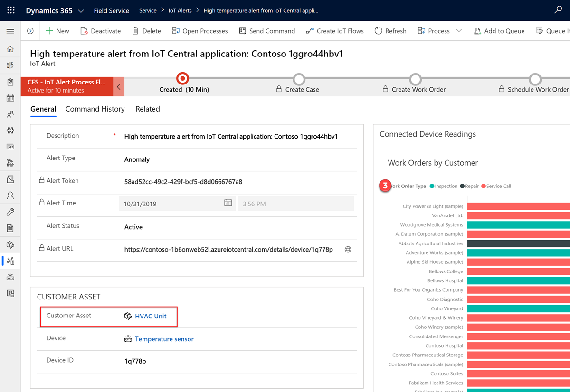Open the Alert URL globe icon

coord(348,250)
